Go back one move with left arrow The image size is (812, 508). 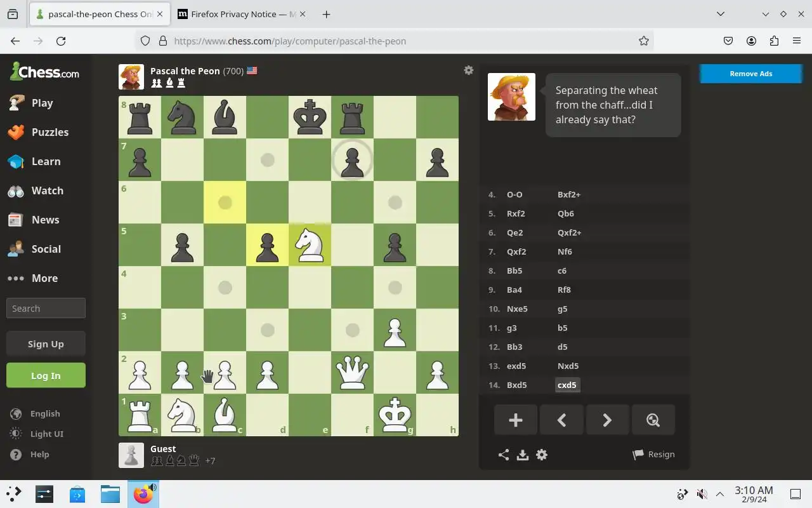pos(561,420)
